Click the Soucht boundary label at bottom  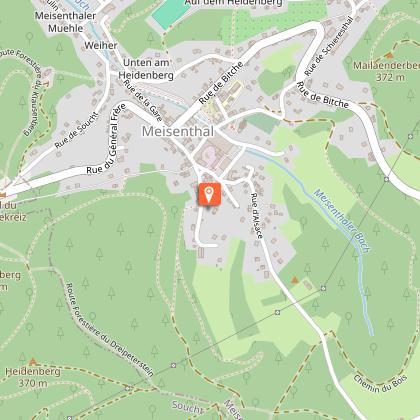188,407
